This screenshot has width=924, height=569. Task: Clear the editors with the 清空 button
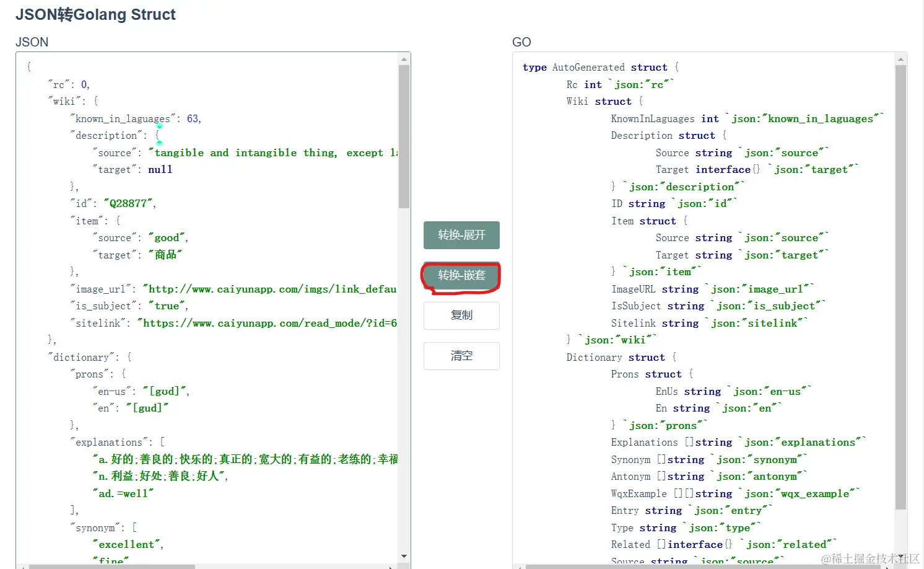[461, 356]
